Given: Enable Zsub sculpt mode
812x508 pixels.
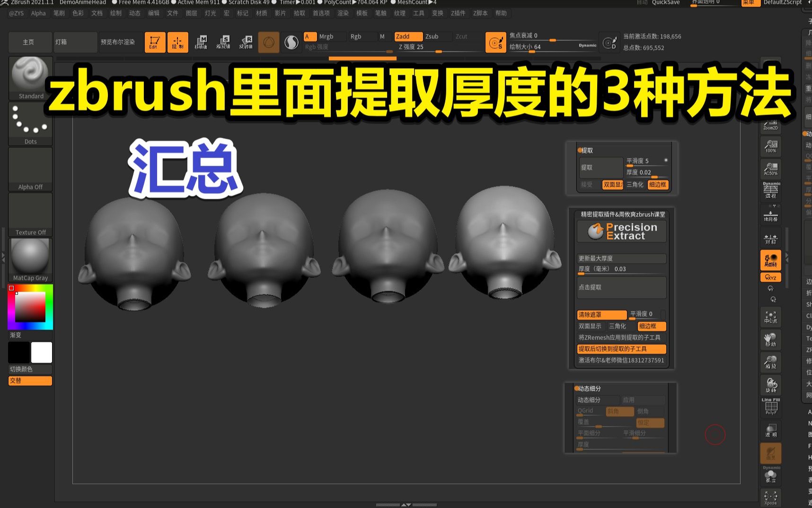Looking at the screenshot, I should (x=438, y=36).
